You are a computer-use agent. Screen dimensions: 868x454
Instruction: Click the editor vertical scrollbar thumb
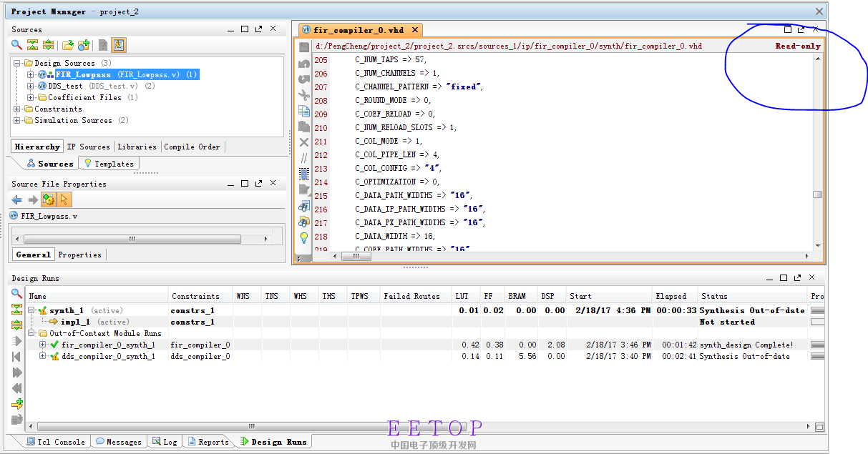(x=817, y=194)
